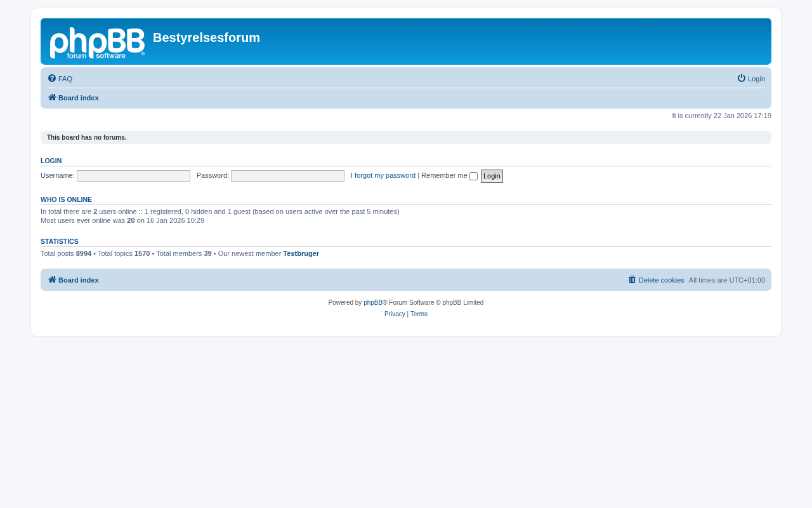Viewport: 812px width, 508px height.
Task: Click 'All times are UTC+01:00' text
Action: coord(727,280)
